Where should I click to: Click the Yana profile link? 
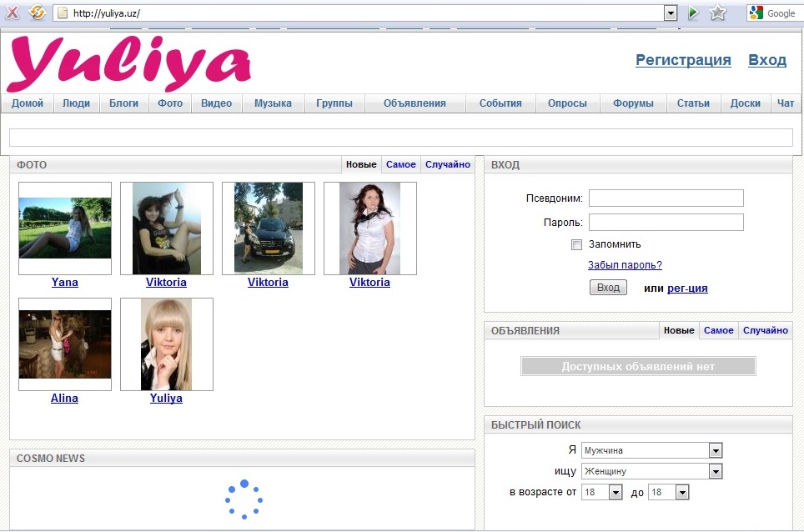(64, 283)
